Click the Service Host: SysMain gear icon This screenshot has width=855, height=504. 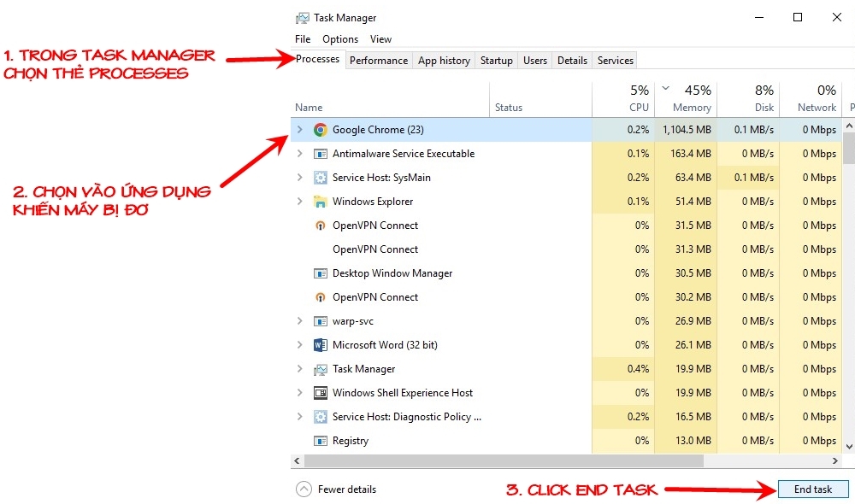321,178
